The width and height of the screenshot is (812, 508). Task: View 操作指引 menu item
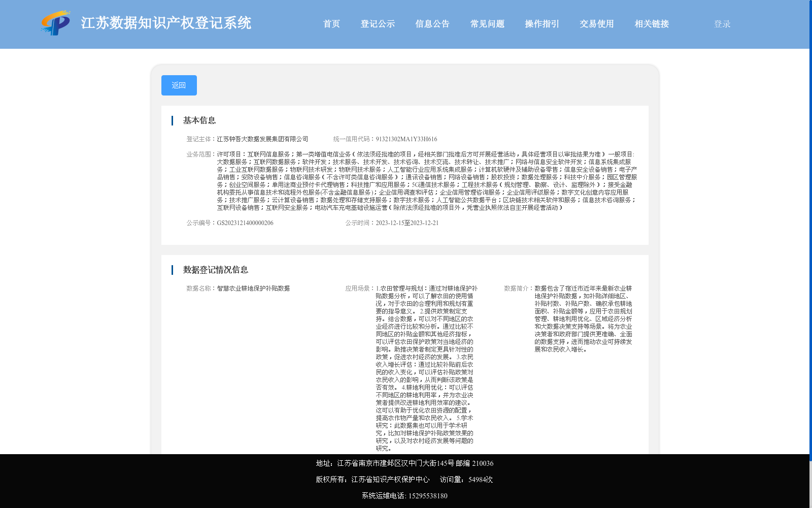coord(542,24)
